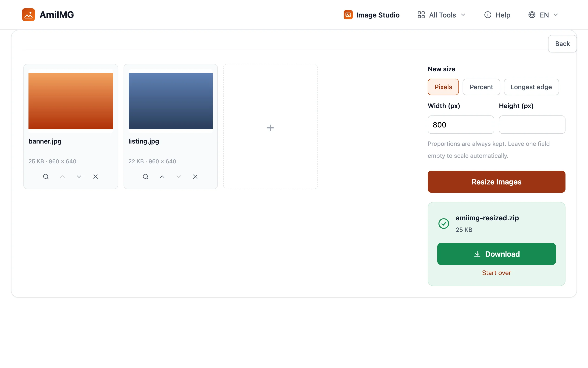
Task: Click the Start over link
Action: coord(496,273)
